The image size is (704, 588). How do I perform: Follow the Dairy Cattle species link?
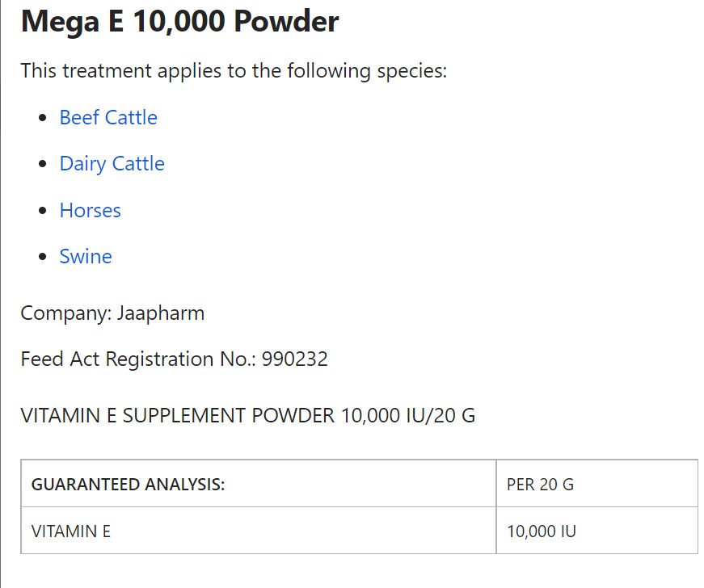point(112,164)
